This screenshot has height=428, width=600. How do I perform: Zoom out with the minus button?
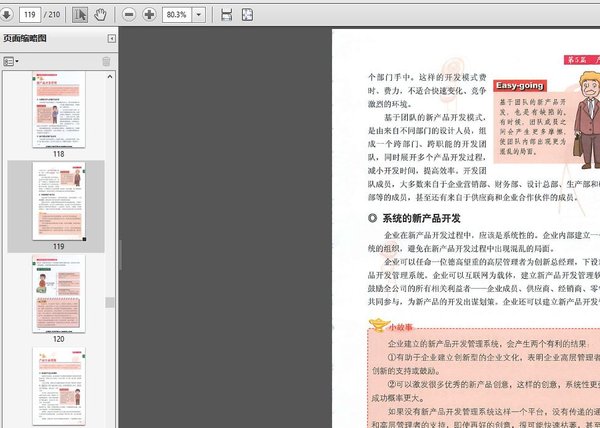point(129,15)
